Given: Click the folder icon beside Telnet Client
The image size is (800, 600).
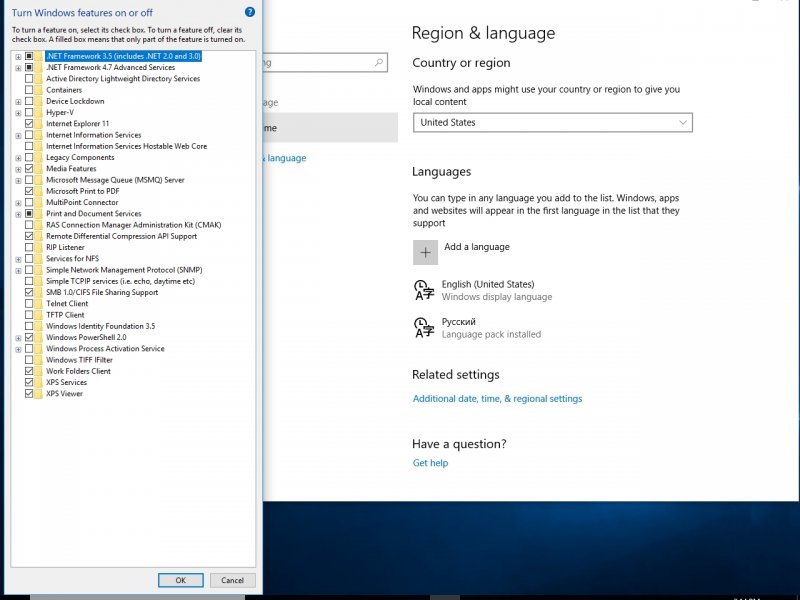Looking at the screenshot, I should click(x=39, y=303).
